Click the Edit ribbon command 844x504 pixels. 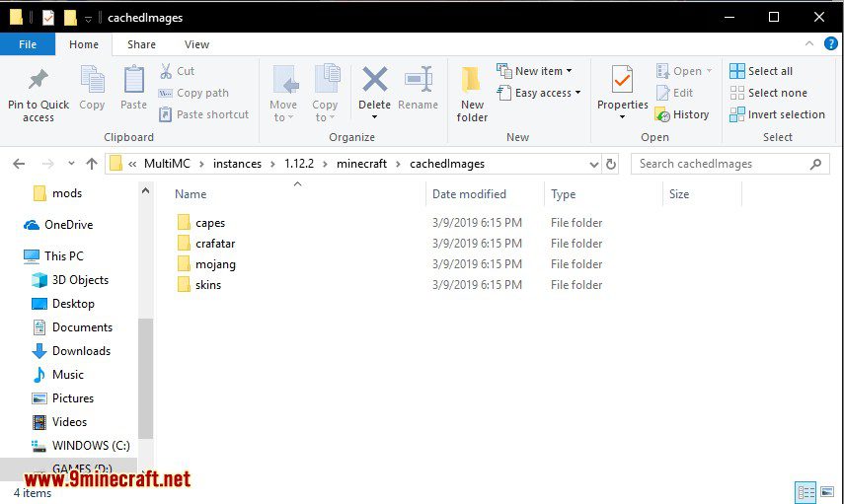(x=675, y=93)
